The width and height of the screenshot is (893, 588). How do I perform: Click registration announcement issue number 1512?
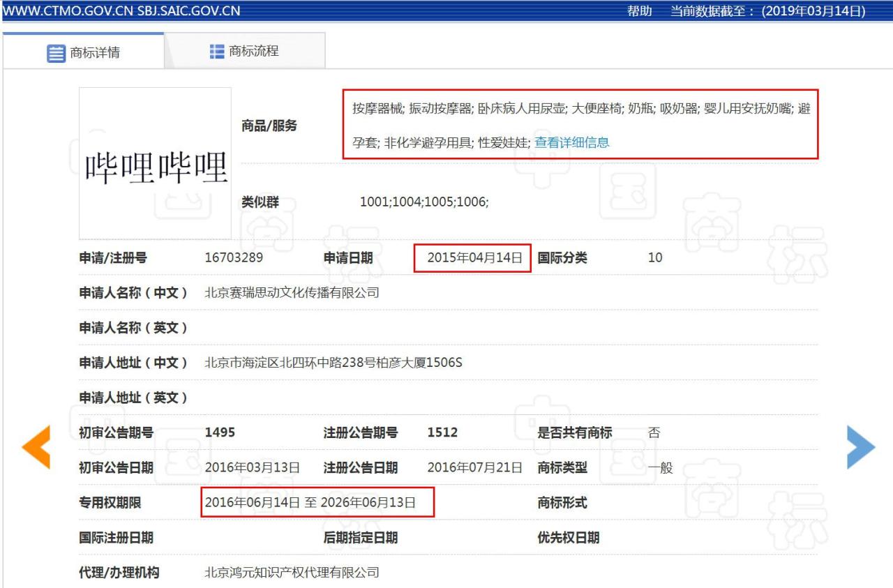click(x=442, y=432)
